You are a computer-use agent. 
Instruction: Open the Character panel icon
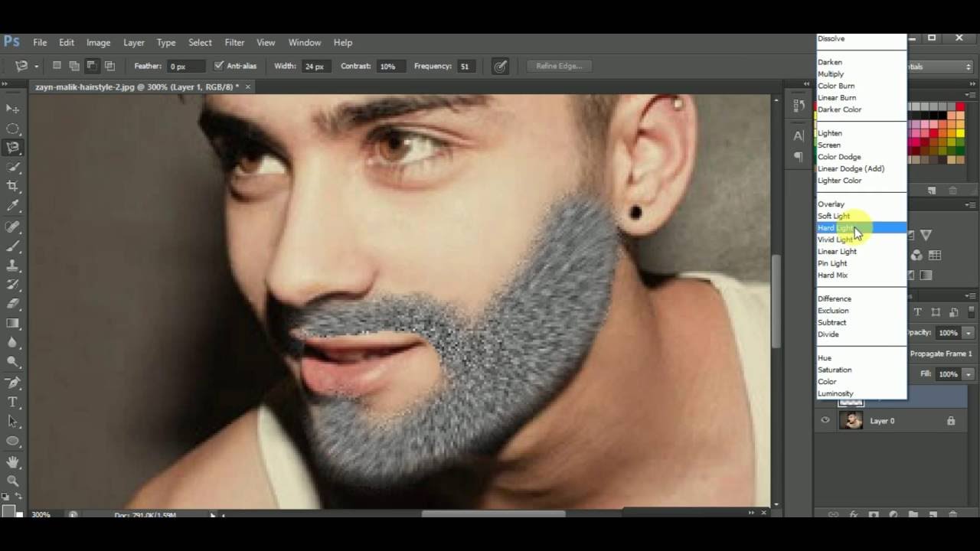[x=799, y=136]
